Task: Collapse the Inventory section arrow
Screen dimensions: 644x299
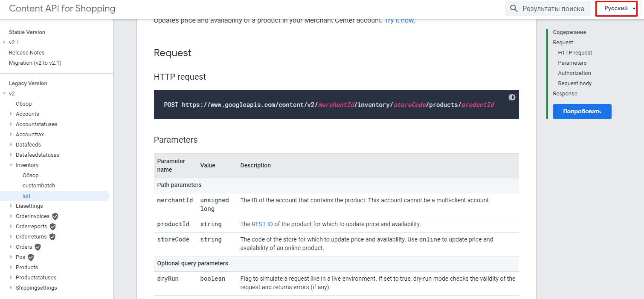Action: click(x=11, y=165)
